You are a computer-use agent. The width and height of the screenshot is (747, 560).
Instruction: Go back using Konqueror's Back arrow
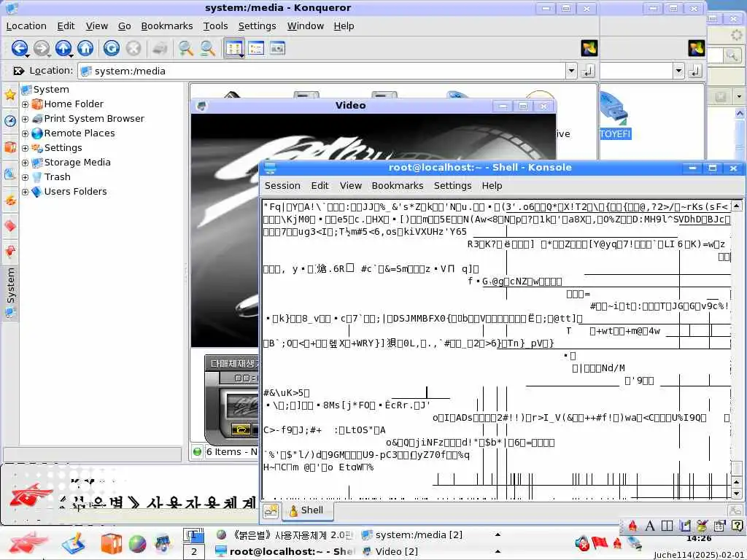click(20, 48)
